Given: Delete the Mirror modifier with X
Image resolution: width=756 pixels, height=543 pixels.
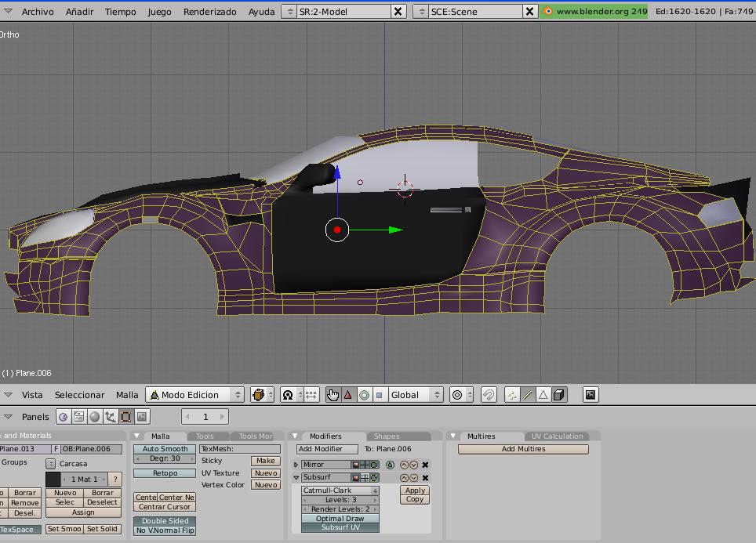Looking at the screenshot, I should [425, 465].
